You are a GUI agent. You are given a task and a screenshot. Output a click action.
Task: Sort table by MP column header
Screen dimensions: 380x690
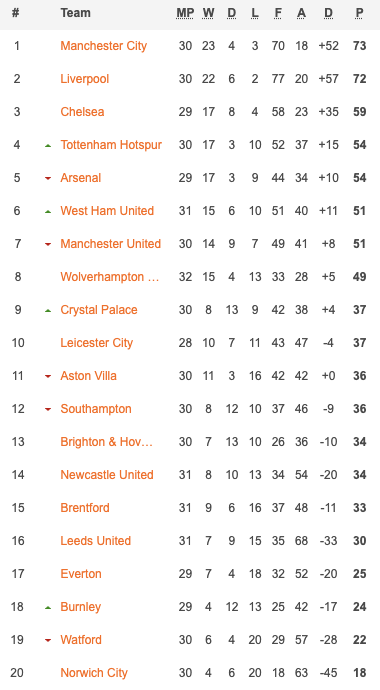coord(185,13)
